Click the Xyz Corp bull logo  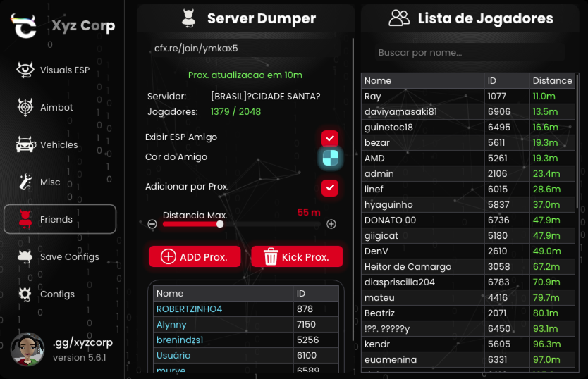24,25
